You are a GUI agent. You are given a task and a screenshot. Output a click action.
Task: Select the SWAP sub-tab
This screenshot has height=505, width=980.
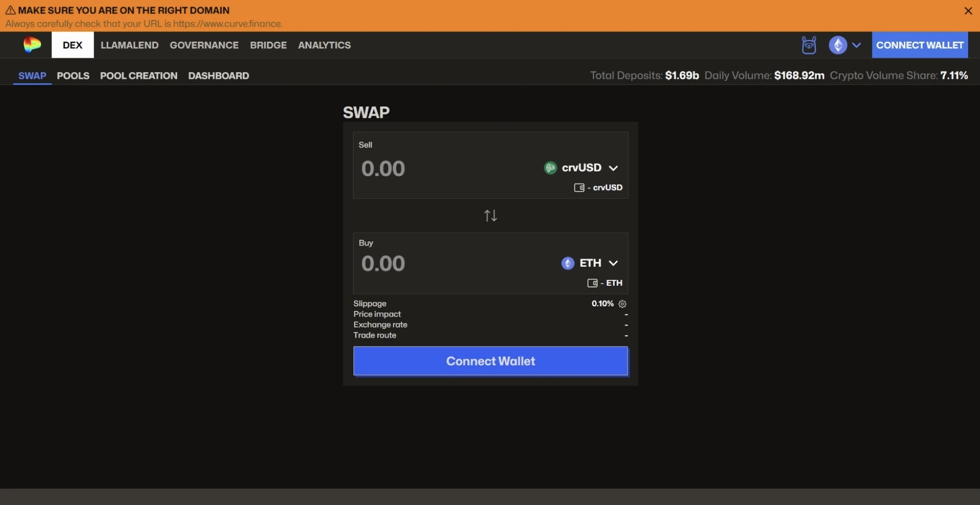click(x=32, y=76)
